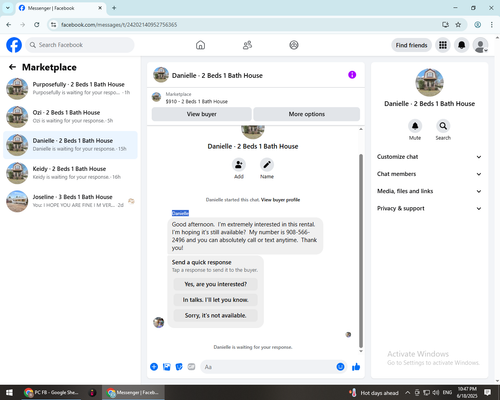500x400 pixels.
Task: Send quick reply Yes, are you interested?
Action: (x=216, y=284)
